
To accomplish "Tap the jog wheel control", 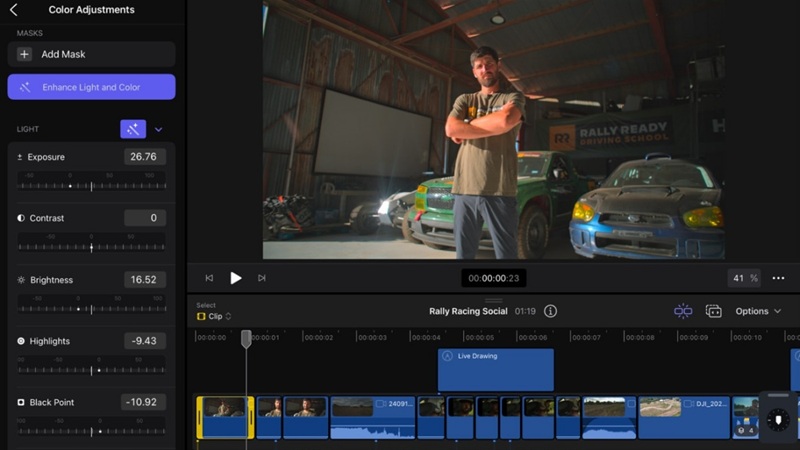I will 778,420.
